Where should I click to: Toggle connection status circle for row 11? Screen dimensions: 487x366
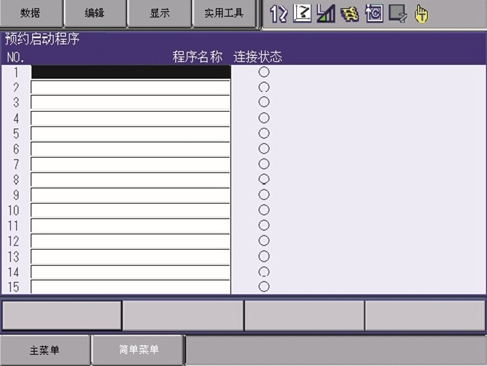coord(264,225)
